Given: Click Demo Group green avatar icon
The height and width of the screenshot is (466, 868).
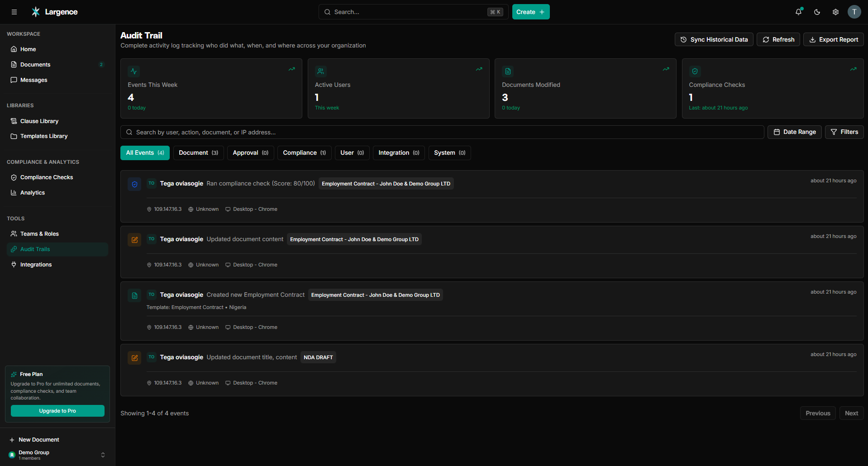Looking at the screenshot, I should (x=12, y=455).
